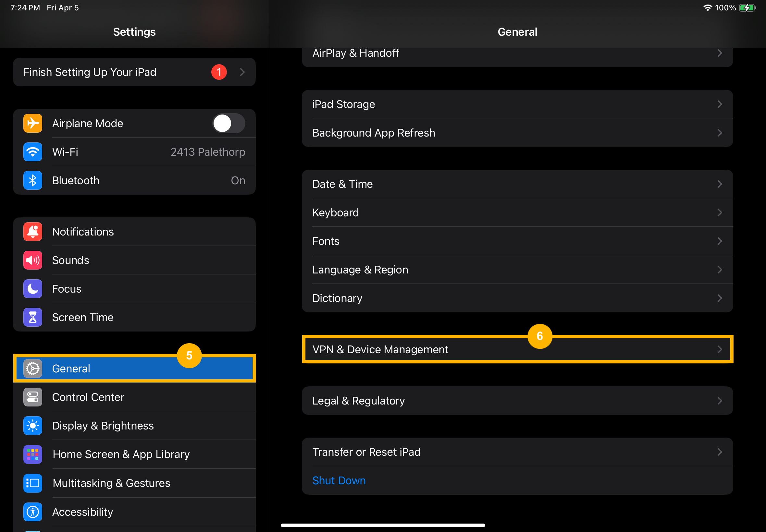Click the Shut Down link
Viewport: 766px width, 532px height.
[339, 480]
